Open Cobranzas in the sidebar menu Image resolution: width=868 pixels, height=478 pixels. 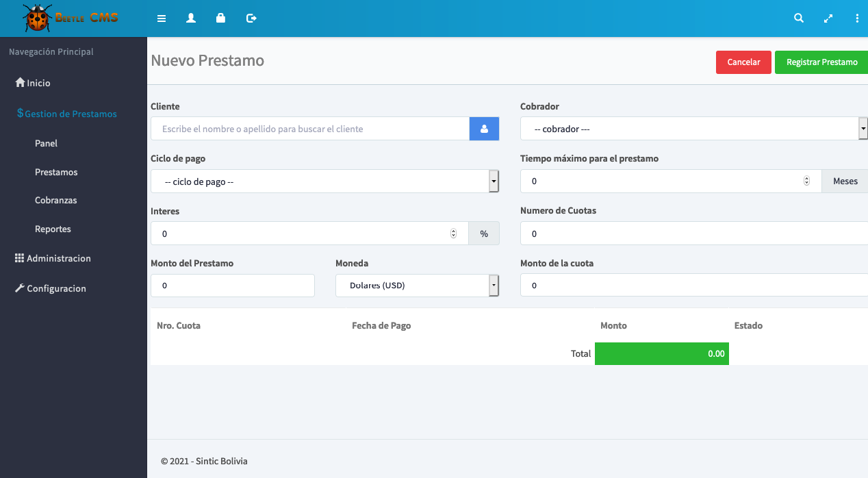(x=55, y=201)
